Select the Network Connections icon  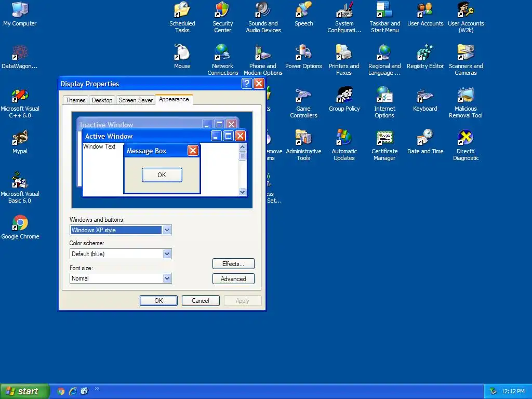tap(222, 60)
